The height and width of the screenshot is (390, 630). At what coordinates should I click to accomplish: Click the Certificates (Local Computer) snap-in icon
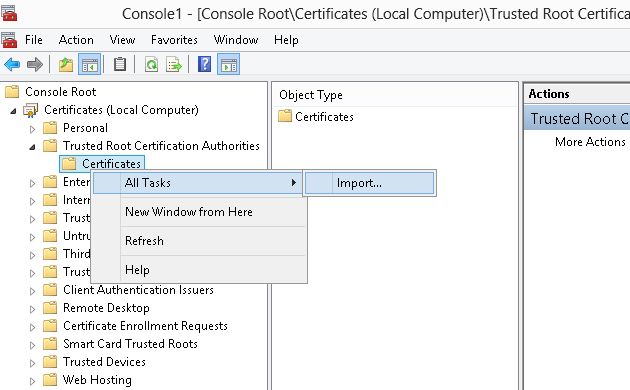pos(31,110)
